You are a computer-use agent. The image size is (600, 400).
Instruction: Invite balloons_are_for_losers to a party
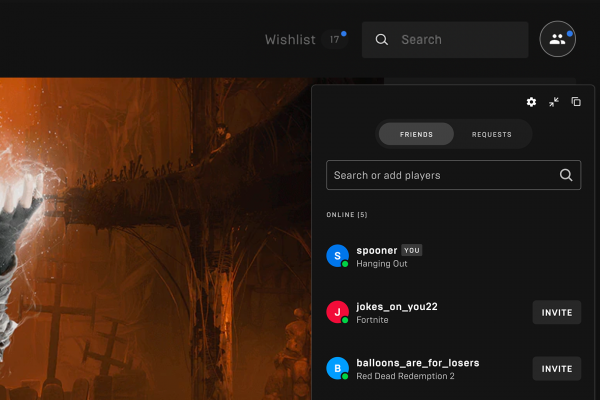(557, 369)
